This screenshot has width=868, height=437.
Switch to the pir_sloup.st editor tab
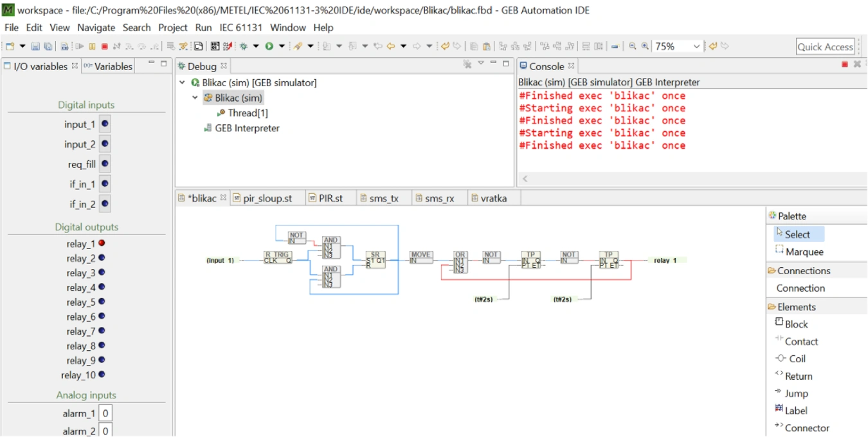point(267,198)
